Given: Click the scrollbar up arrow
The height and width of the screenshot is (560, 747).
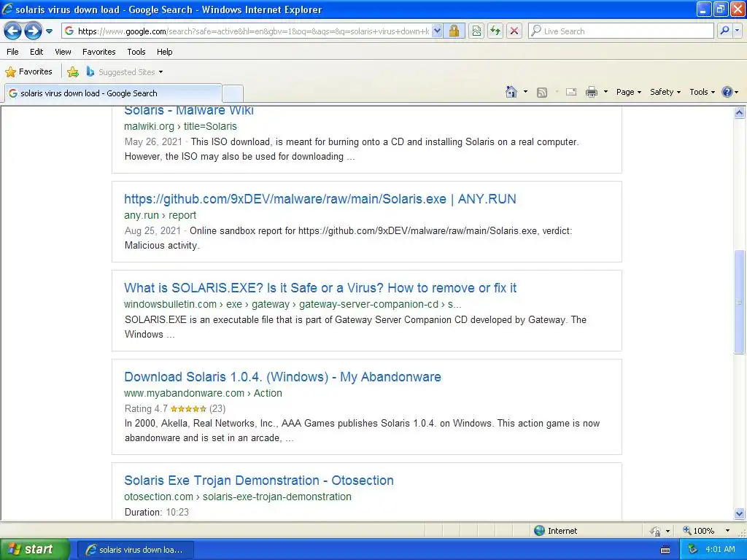Looking at the screenshot, I should [740, 113].
